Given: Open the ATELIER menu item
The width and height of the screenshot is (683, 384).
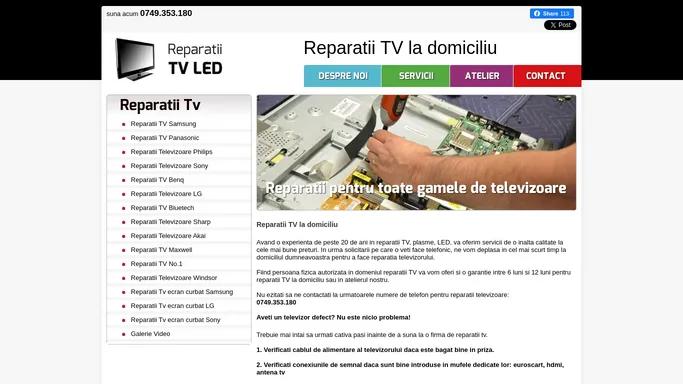Looking at the screenshot, I should pos(482,76).
